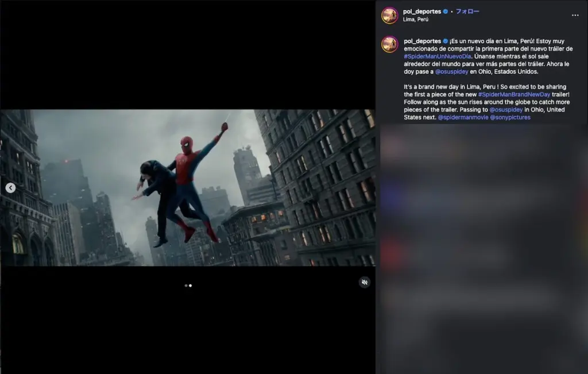
Task: Go to the previous carousel slide
Action: [10, 187]
